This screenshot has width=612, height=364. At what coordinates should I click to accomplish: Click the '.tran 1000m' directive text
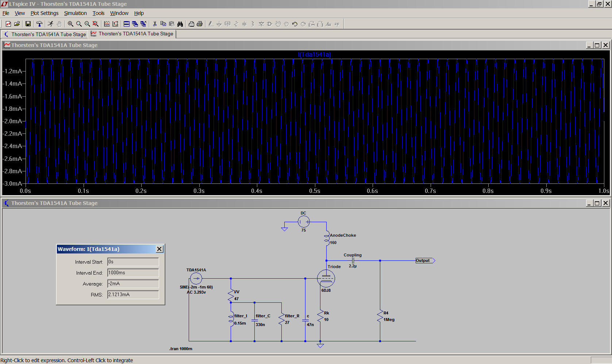pos(181,349)
